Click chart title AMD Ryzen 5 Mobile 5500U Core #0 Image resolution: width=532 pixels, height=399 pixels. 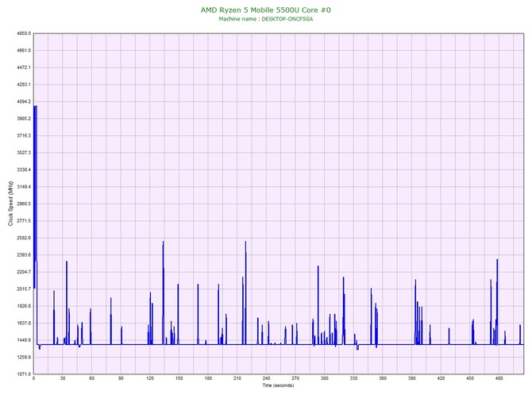pyautogui.click(x=266, y=10)
